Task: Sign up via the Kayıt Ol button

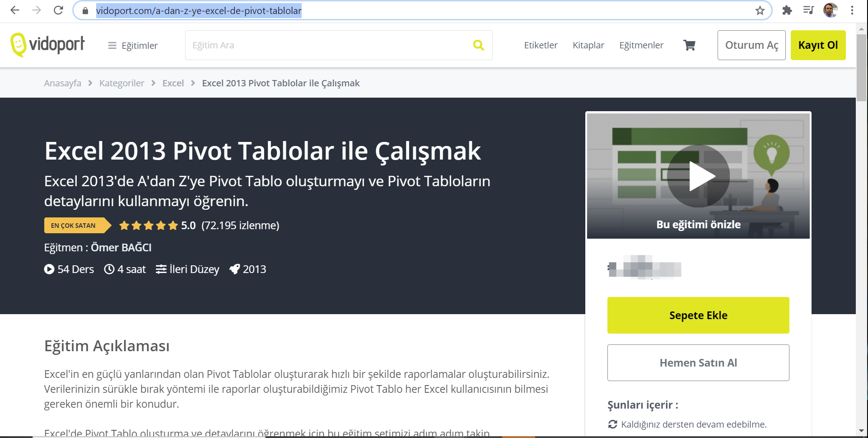Action: click(818, 45)
